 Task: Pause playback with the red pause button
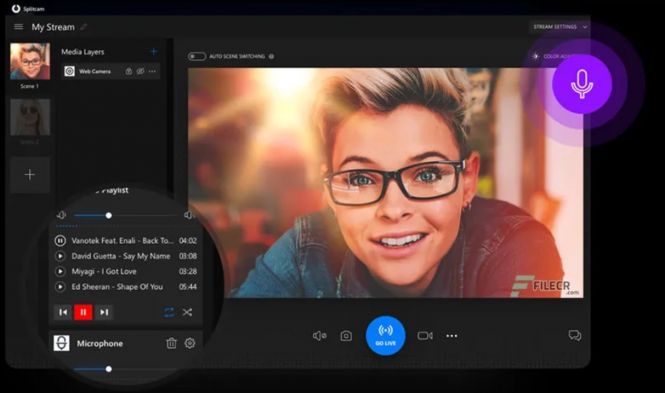(x=83, y=312)
